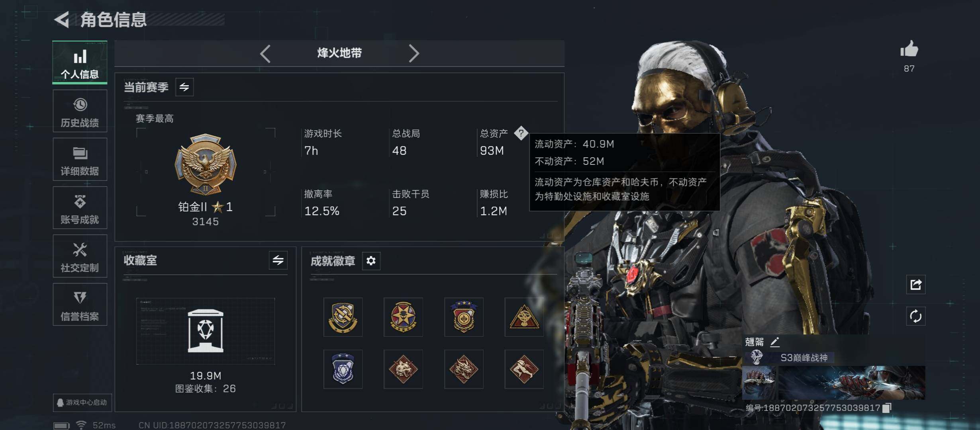Image resolution: width=980 pixels, height=430 pixels.
Task: Edit the nickname with the pencil icon
Action: [775, 342]
